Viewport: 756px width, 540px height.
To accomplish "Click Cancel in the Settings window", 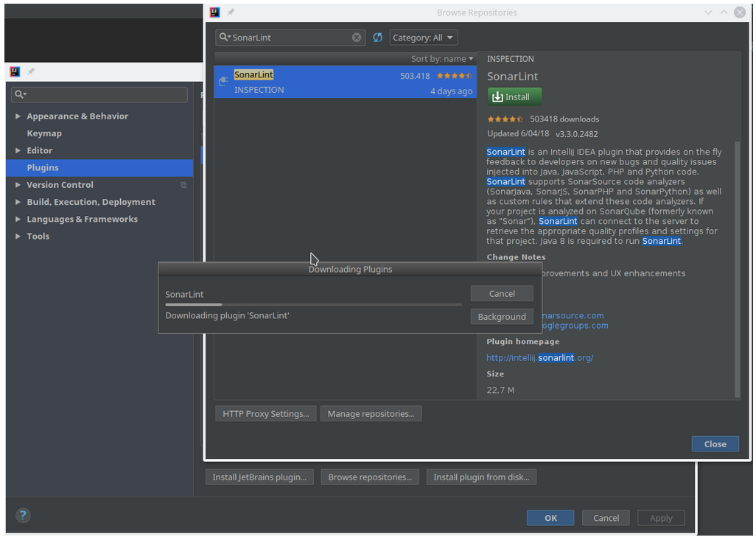I will (606, 518).
